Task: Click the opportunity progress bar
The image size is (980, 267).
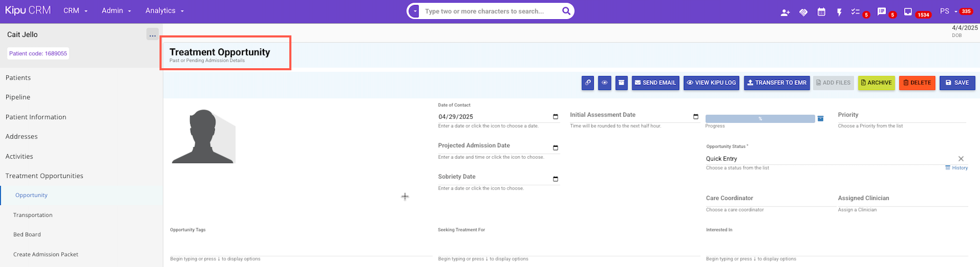Action: 759,119
